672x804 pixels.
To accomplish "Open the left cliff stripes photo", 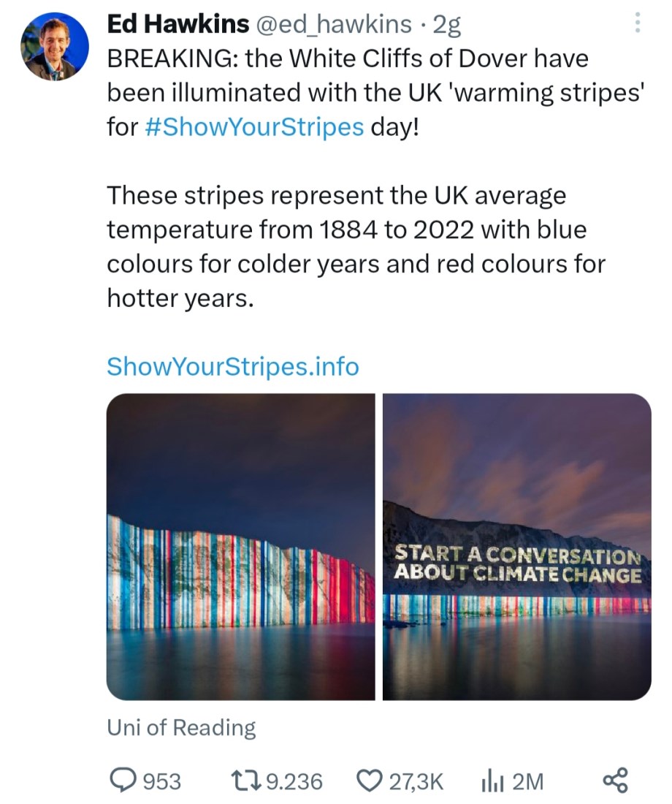I will (241, 547).
